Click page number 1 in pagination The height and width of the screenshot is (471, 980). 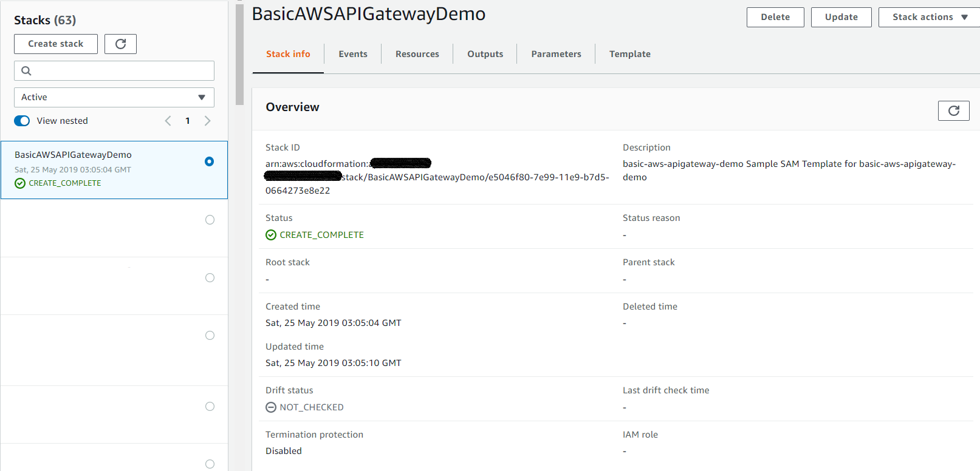188,121
